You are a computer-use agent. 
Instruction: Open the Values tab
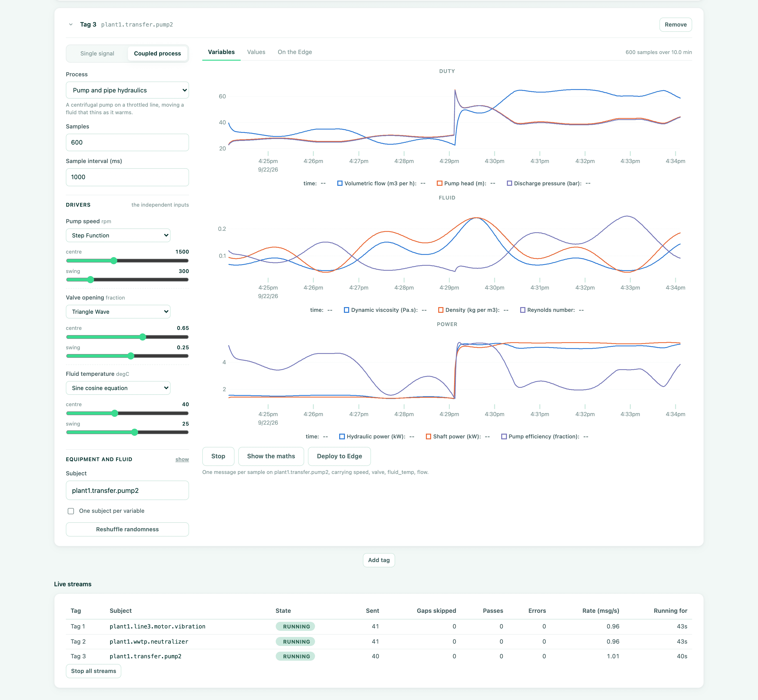click(256, 52)
